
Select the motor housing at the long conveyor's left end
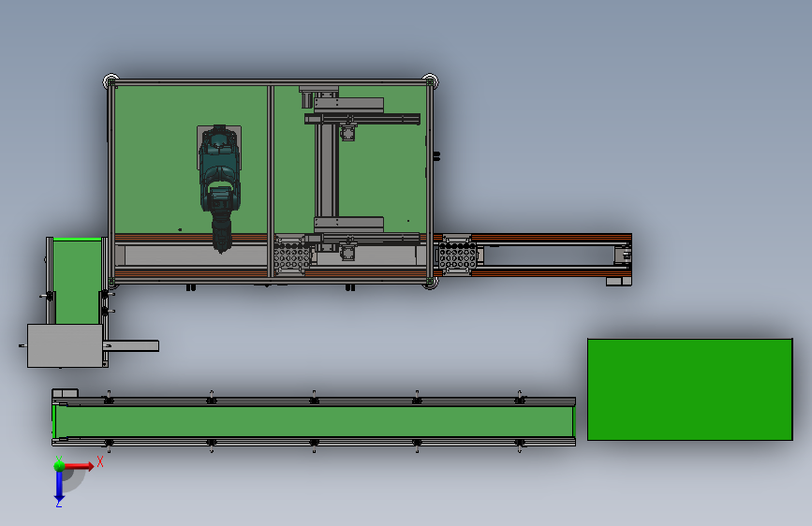[x=65, y=393]
